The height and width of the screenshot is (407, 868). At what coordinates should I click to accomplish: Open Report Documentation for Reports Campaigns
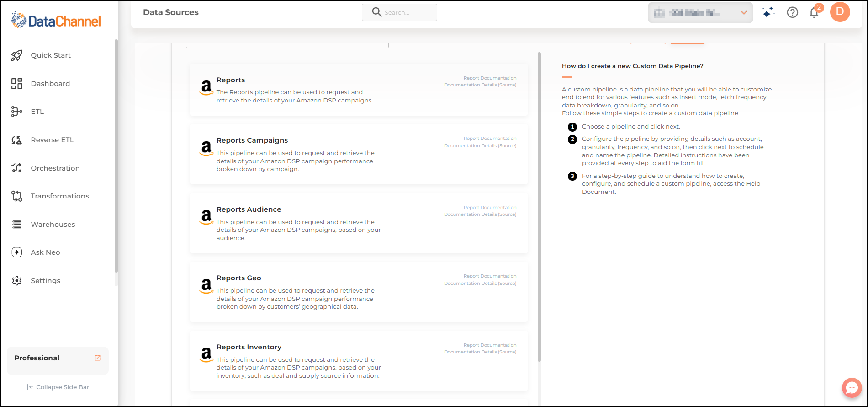click(490, 139)
